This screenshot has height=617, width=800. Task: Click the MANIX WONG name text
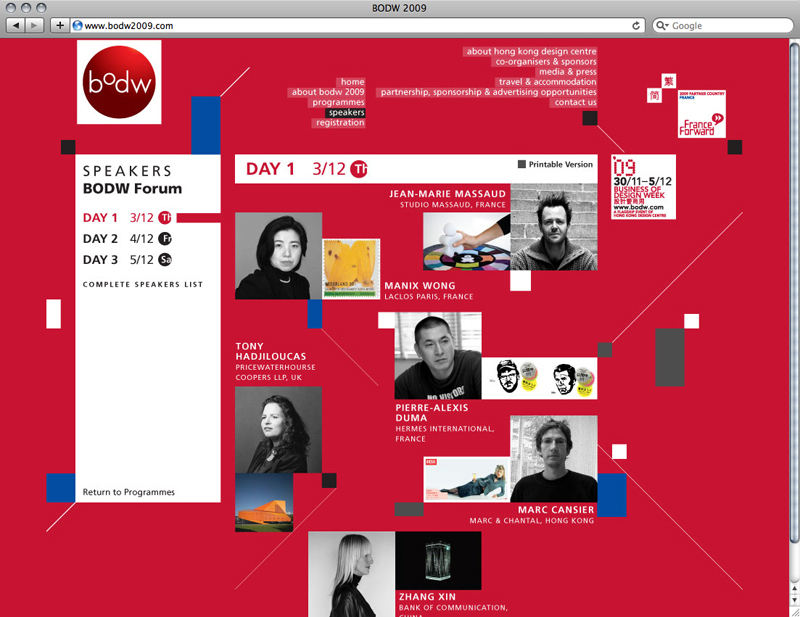(x=420, y=286)
